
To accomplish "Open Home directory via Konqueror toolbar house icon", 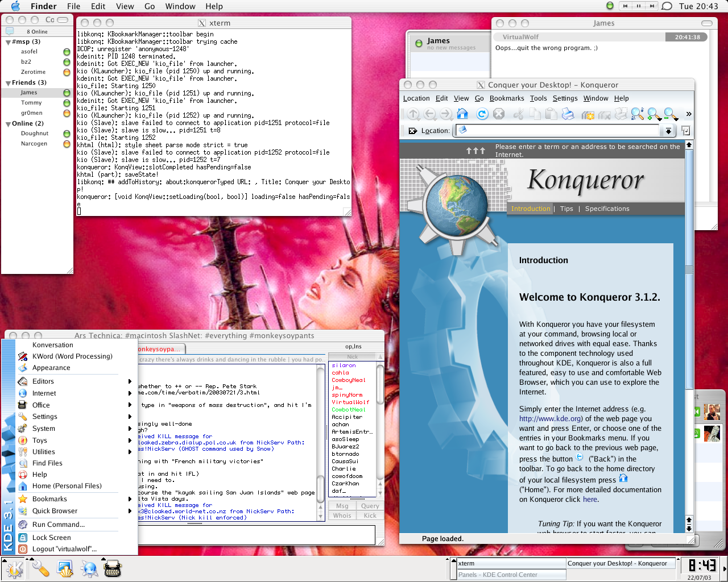I will click(x=462, y=114).
